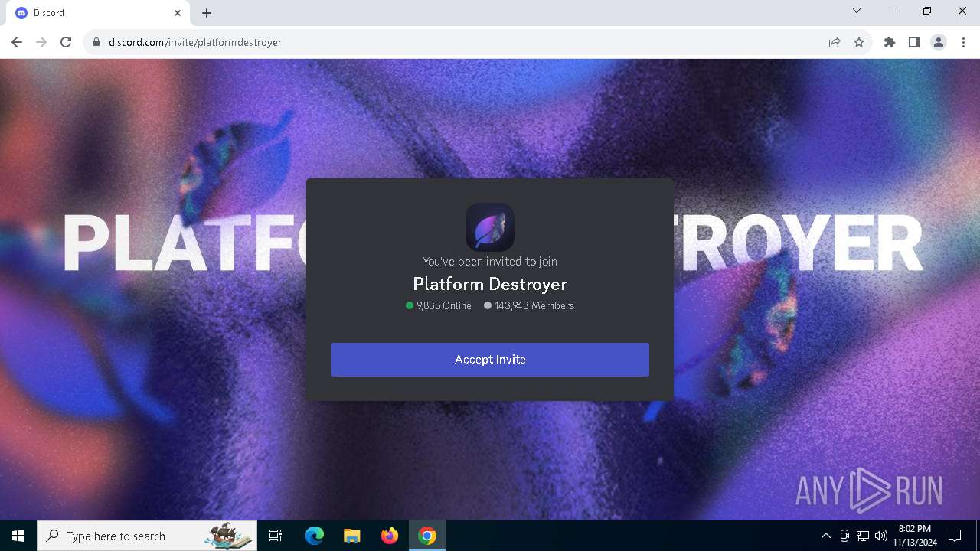Screen dimensions: 980x551
Task: Launch Microsoft Edge from taskbar
Action: [x=315, y=536]
